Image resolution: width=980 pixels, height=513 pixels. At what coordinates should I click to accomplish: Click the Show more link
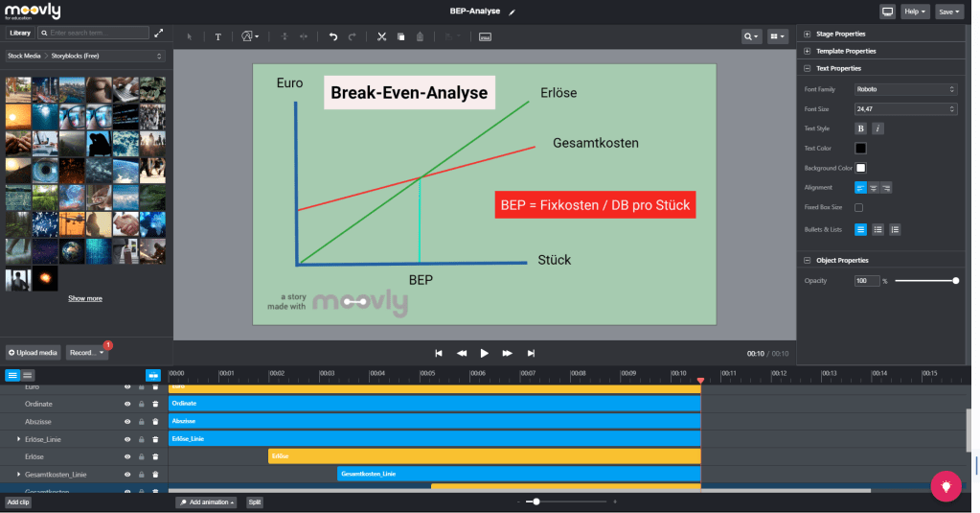[x=84, y=298]
